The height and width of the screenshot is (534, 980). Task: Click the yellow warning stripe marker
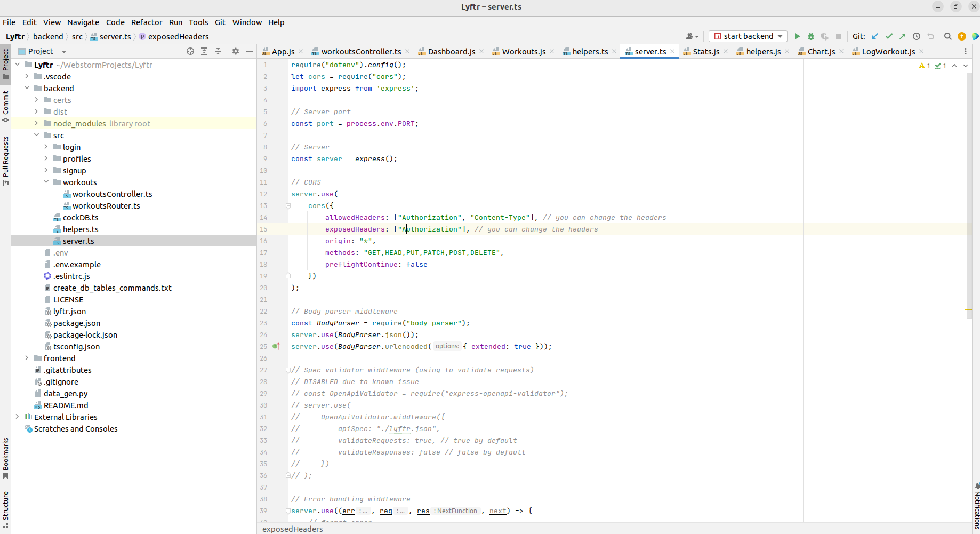pyautogui.click(x=968, y=310)
